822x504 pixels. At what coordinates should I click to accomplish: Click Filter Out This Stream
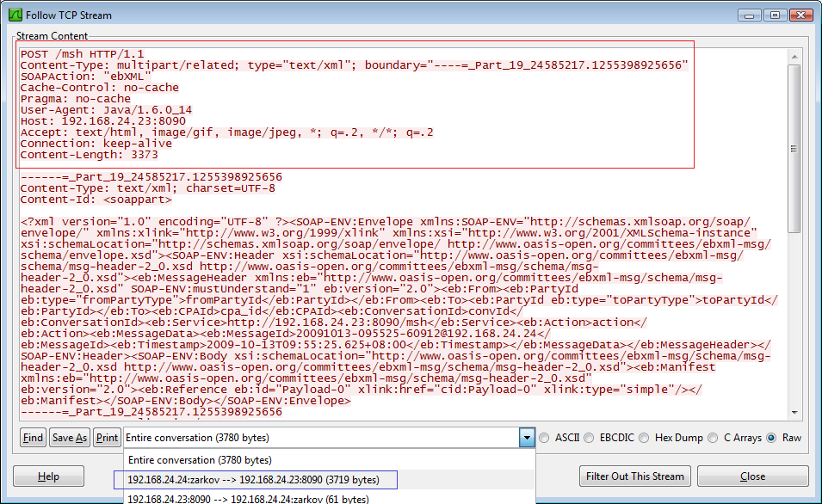click(x=635, y=476)
